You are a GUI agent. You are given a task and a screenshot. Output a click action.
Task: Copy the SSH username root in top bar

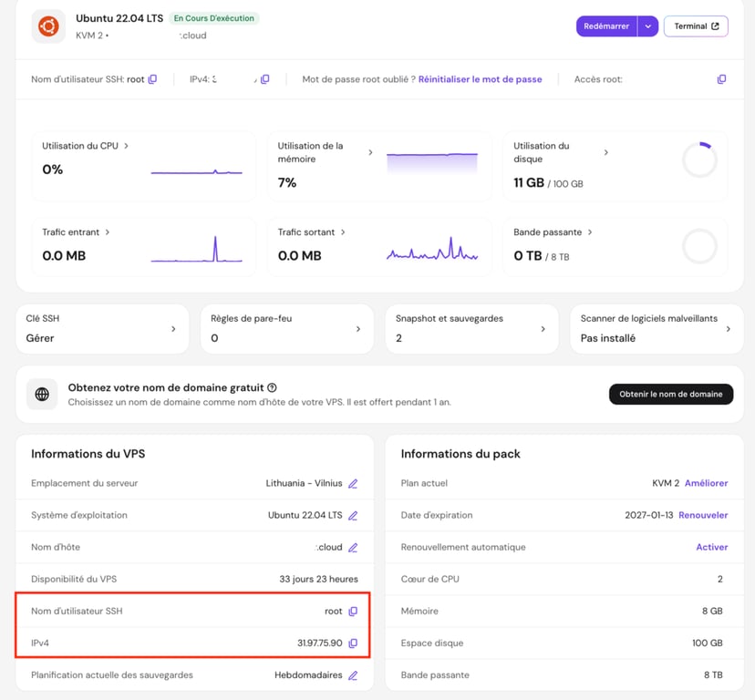[152, 79]
